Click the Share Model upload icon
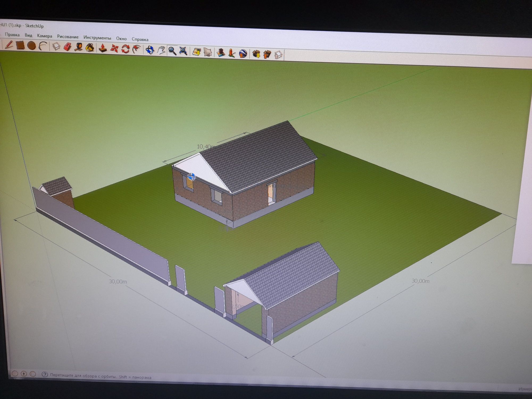532x399 pixels. tap(267, 54)
